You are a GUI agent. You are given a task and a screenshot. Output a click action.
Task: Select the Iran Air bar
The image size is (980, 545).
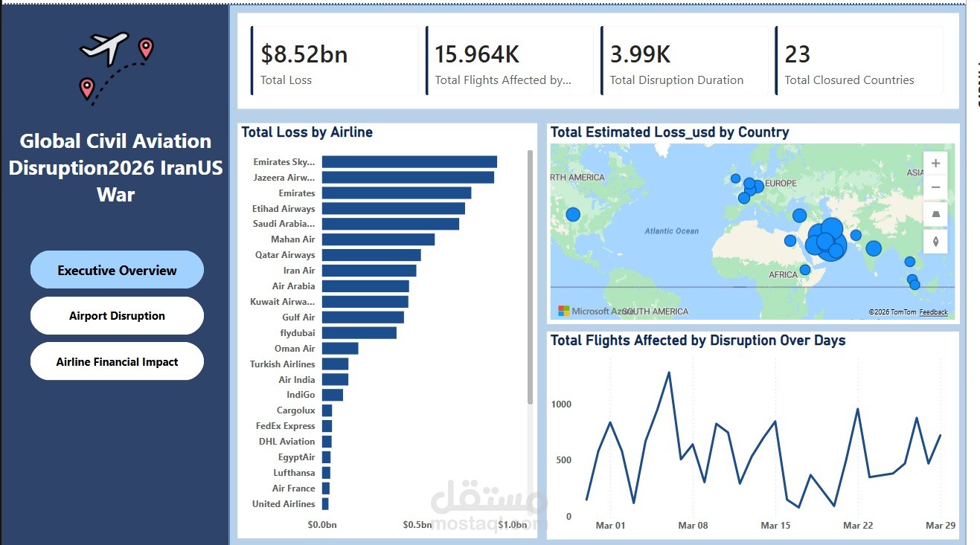[369, 271]
